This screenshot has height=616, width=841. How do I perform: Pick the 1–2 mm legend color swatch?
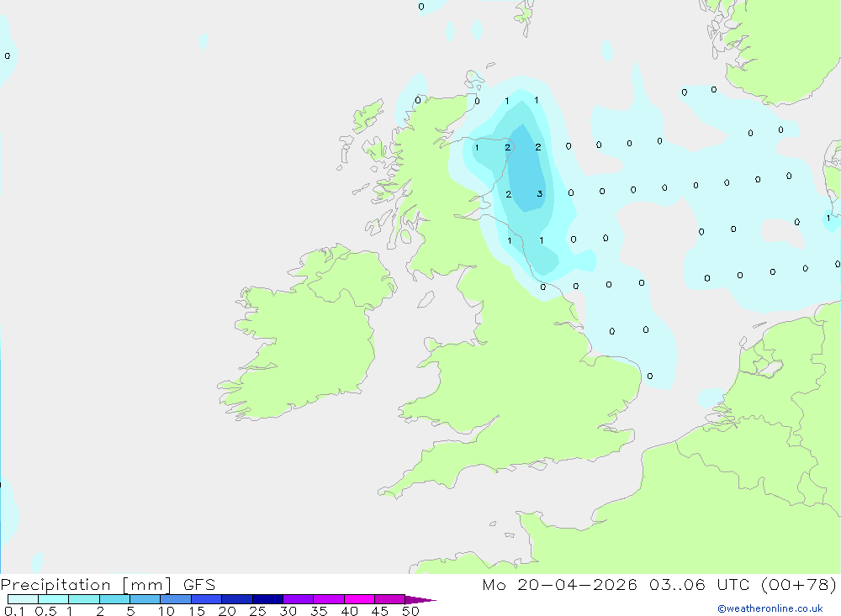84,599
